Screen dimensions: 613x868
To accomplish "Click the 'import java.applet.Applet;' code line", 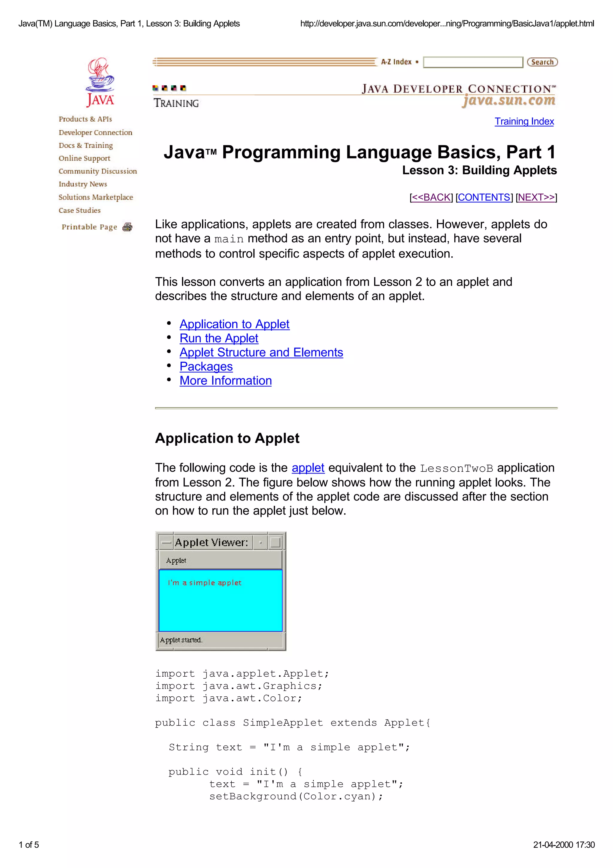I will [242, 674].
